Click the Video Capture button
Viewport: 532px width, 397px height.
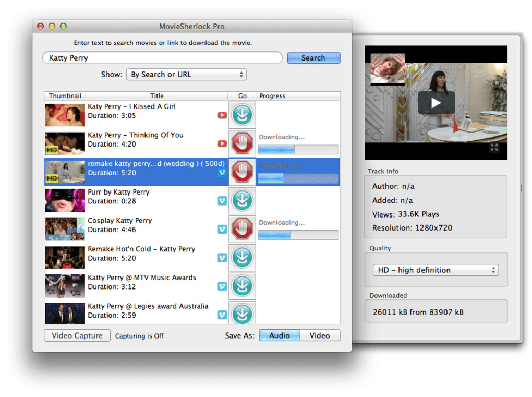tap(77, 335)
